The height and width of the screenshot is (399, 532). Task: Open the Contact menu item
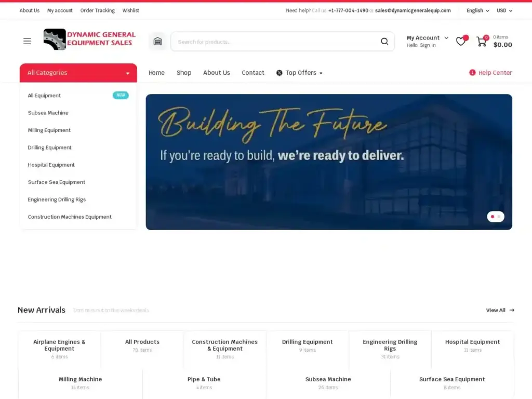click(x=253, y=73)
